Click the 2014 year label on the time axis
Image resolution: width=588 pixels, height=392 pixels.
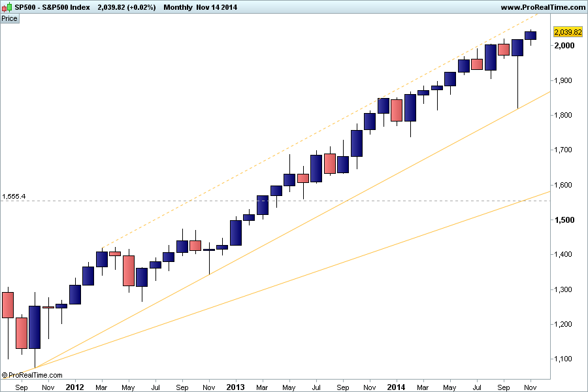[x=396, y=387]
